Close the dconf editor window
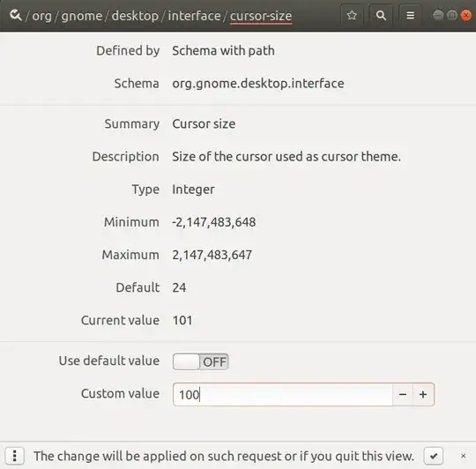Viewport: 476px width, 469px height. (466, 15)
